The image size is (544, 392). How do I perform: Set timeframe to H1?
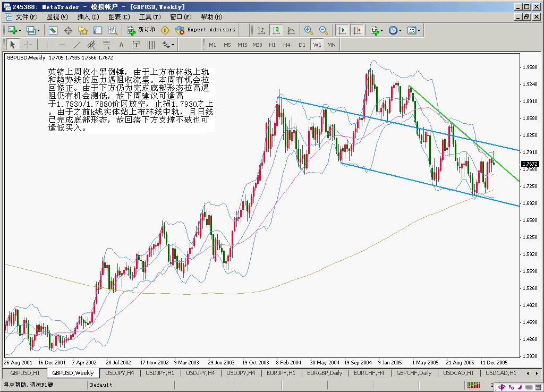pyautogui.click(x=272, y=45)
